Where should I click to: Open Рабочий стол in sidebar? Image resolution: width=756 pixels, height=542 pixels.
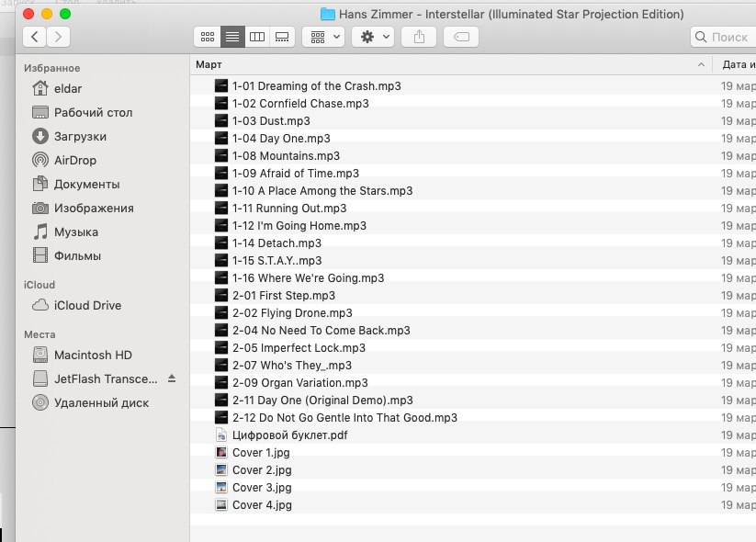pyautogui.click(x=82, y=112)
